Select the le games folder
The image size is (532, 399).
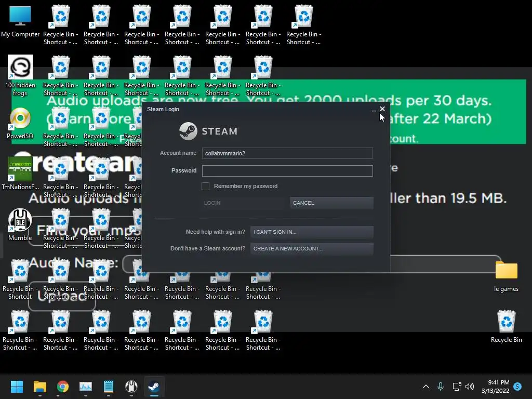coord(506,276)
